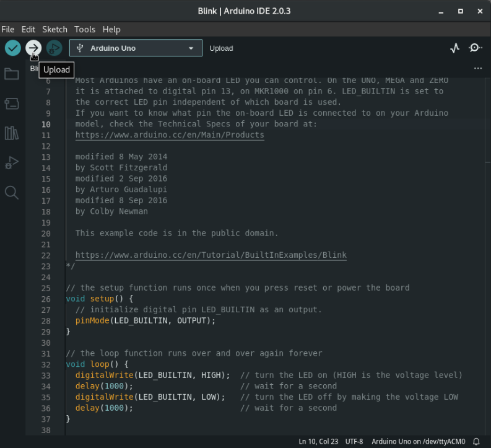Image resolution: width=491 pixels, height=448 pixels.
Task: Open the editor tab options ellipsis menu
Action: 478,68
